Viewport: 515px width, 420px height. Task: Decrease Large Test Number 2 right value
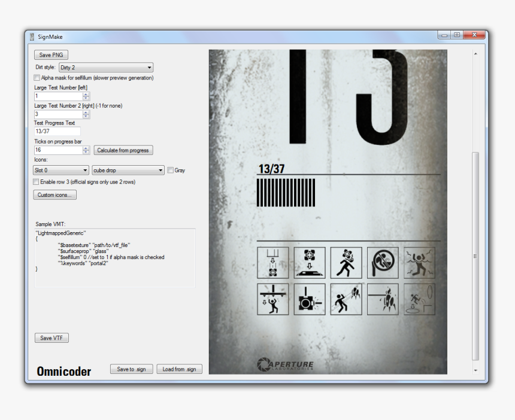coord(86,116)
